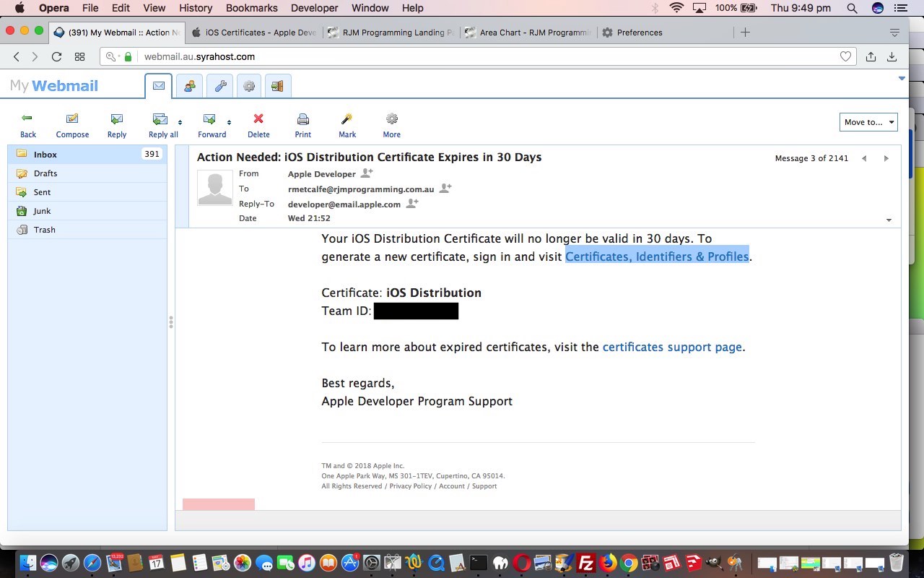Open the More actions gear menu
The image size is (924, 578).
[x=392, y=125]
